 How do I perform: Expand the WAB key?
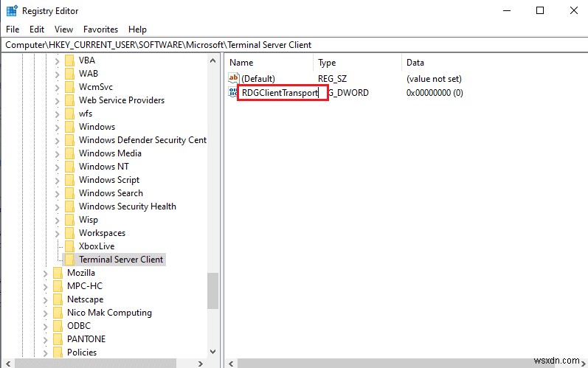[x=57, y=74]
